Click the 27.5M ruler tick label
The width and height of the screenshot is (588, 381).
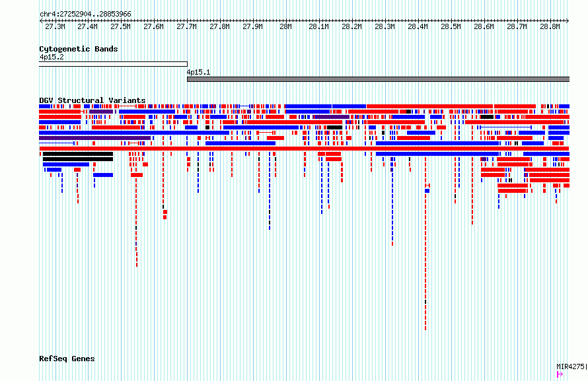pos(120,26)
